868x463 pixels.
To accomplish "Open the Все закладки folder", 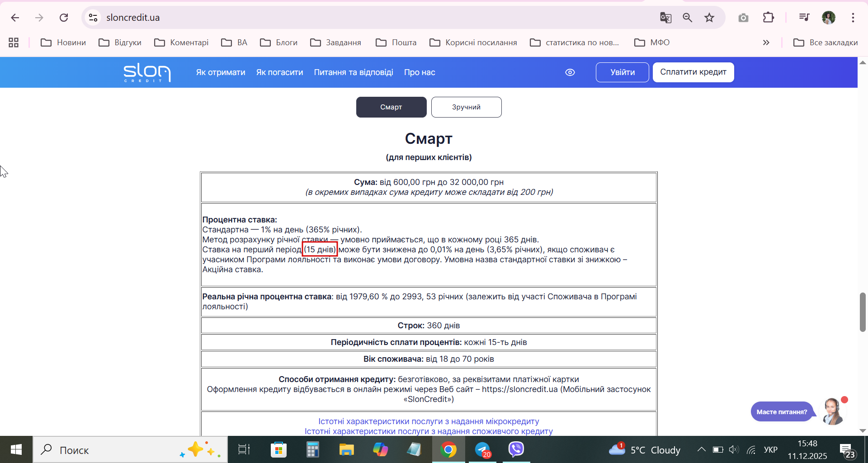I will click(826, 43).
